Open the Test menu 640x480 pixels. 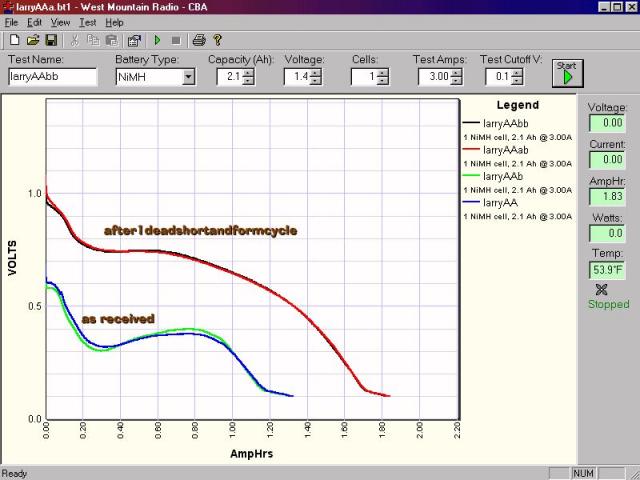88,22
